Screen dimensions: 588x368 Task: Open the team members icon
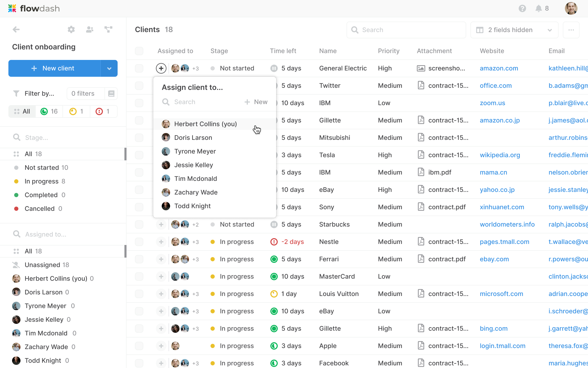[x=90, y=29]
